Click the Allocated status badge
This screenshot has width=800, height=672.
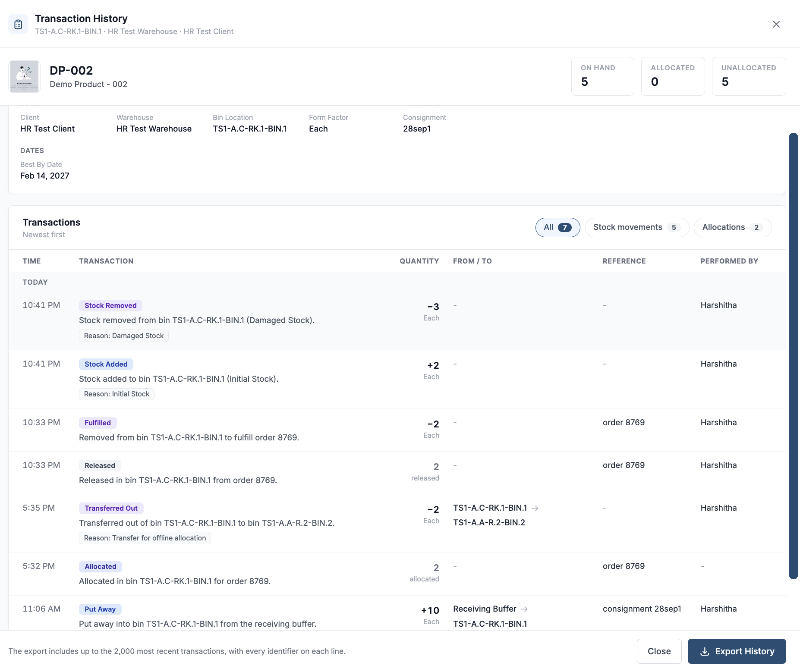click(101, 566)
